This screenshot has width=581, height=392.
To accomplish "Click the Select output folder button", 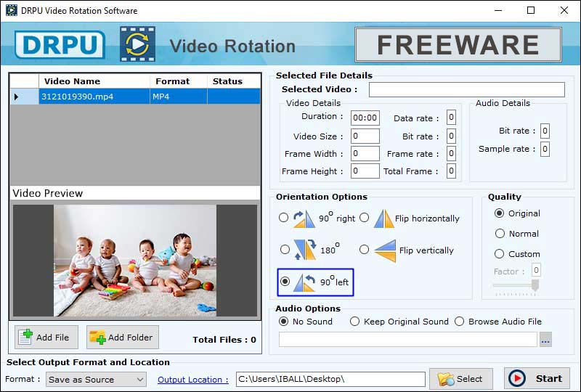I will [x=461, y=379].
